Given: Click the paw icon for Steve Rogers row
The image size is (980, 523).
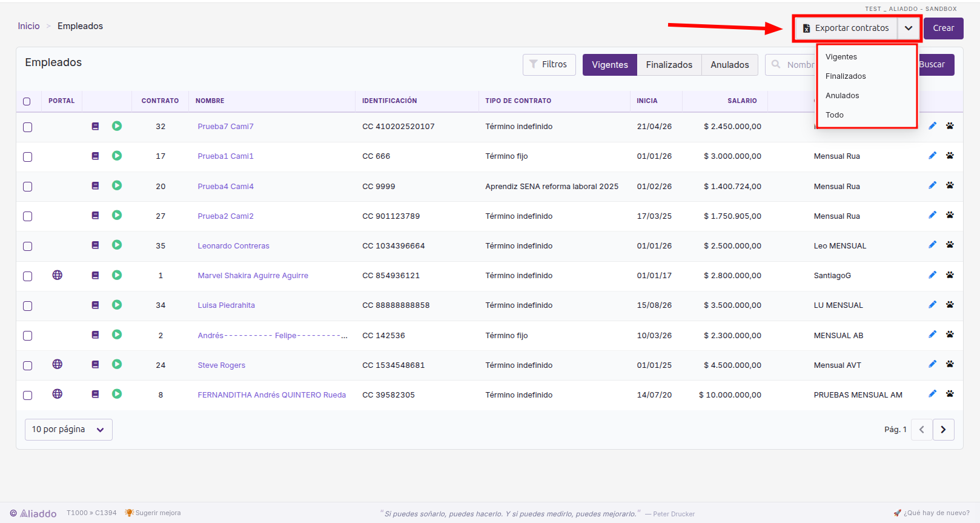Looking at the screenshot, I should pyautogui.click(x=950, y=364).
